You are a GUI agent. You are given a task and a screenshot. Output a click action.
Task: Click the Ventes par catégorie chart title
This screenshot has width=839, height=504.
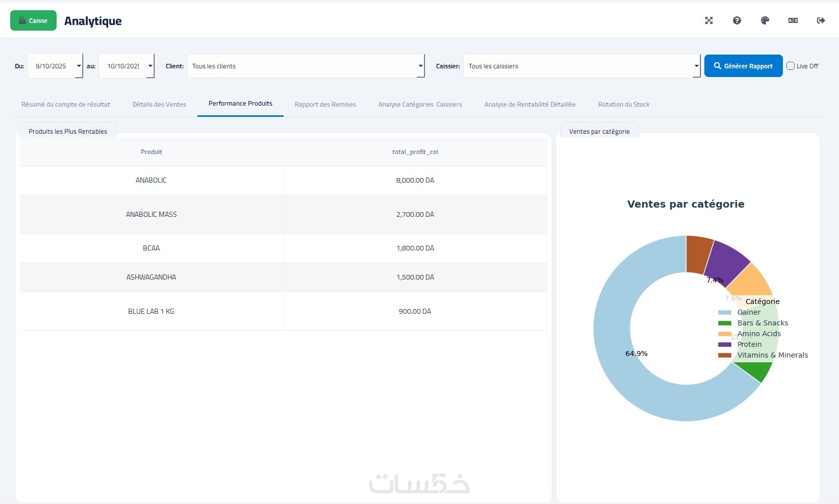(x=686, y=204)
